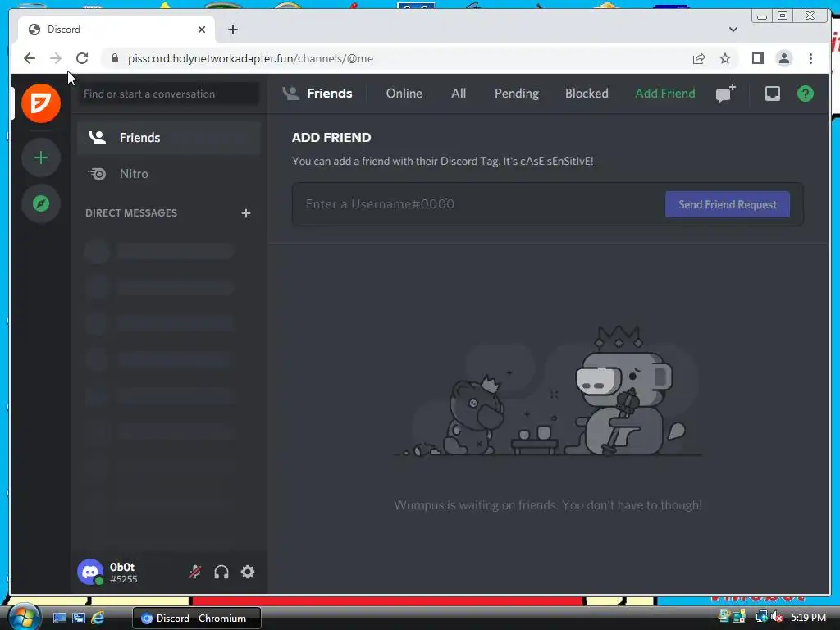The image size is (840, 630).
Task: Click the address bar URL
Action: 251,58
